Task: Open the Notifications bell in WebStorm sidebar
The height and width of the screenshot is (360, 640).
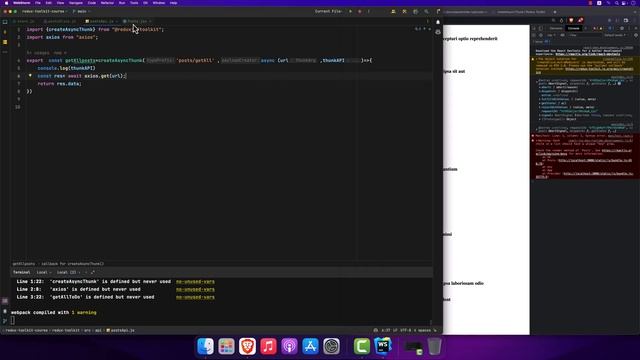Action: tap(438, 22)
